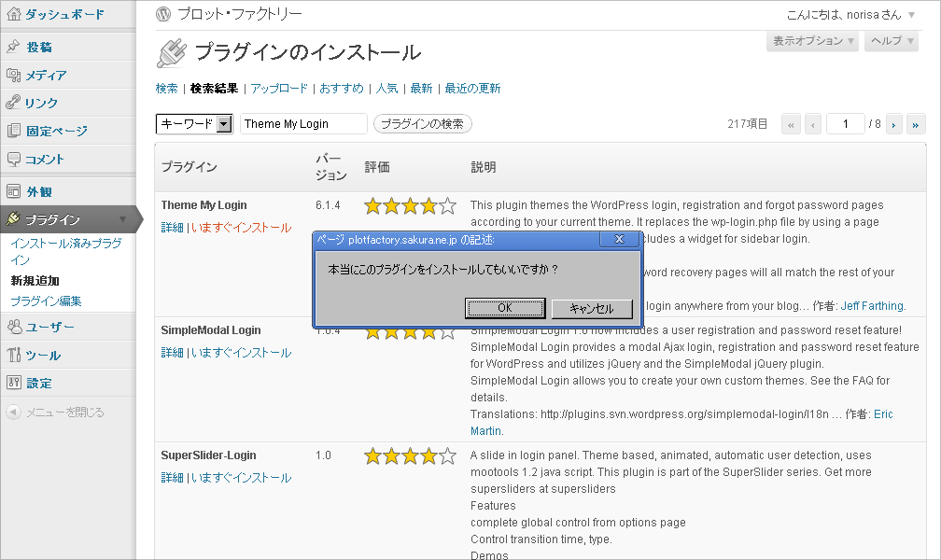The height and width of the screenshot is (560, 941).
Task: Open インストール済みプラグイン in sidebar
Action: tap(66, 251)
